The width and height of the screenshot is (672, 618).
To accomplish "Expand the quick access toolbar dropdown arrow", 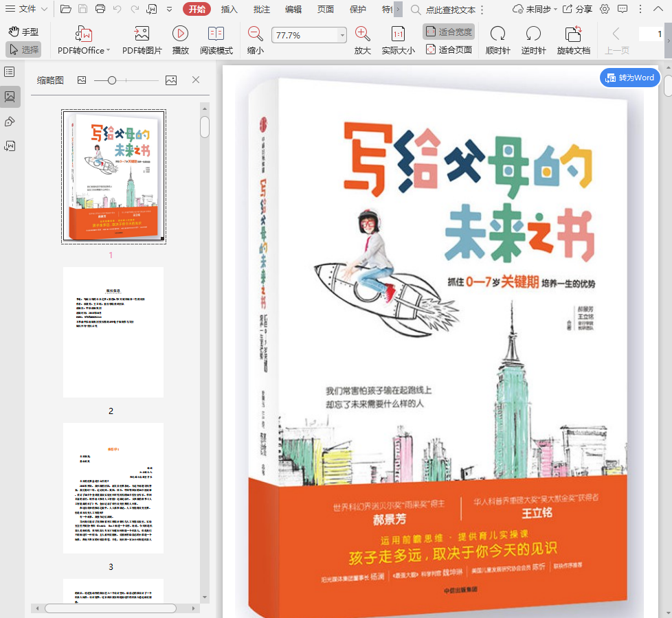I will tap(170, 8).
